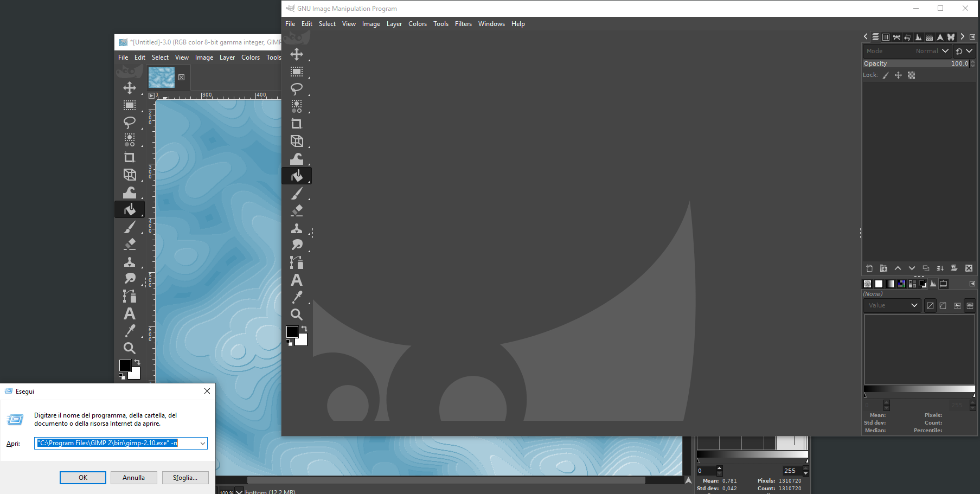Raise the layer one step
This screenshot has height=494, width=980.
pyautogui.click(x=898, y=268)
